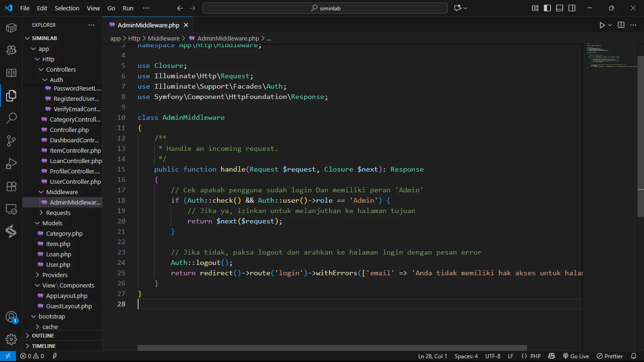Open the Run and Debug view
This screenshot has width=644, height=362.
pos(11,164)
